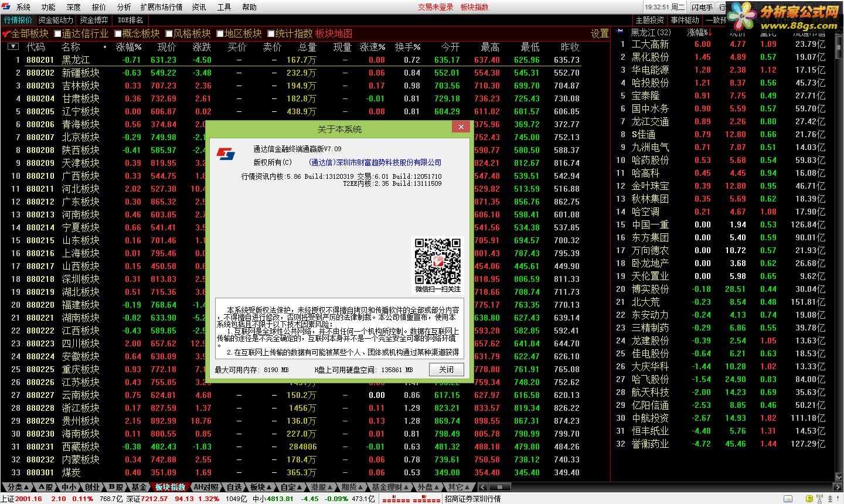844x504 pixels.
Task: Select 誉衡药业 in the 黑龙江 list
Action: pos(650,444)
